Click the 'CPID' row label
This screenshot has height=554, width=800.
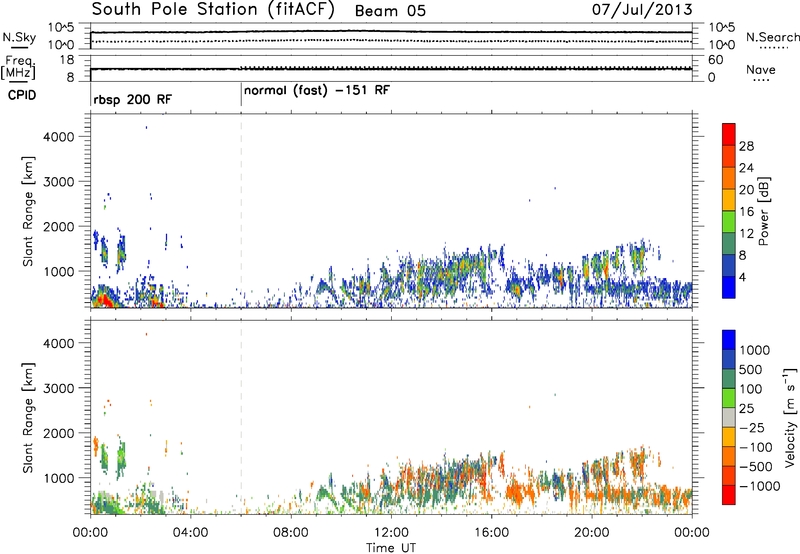(22, 95)
